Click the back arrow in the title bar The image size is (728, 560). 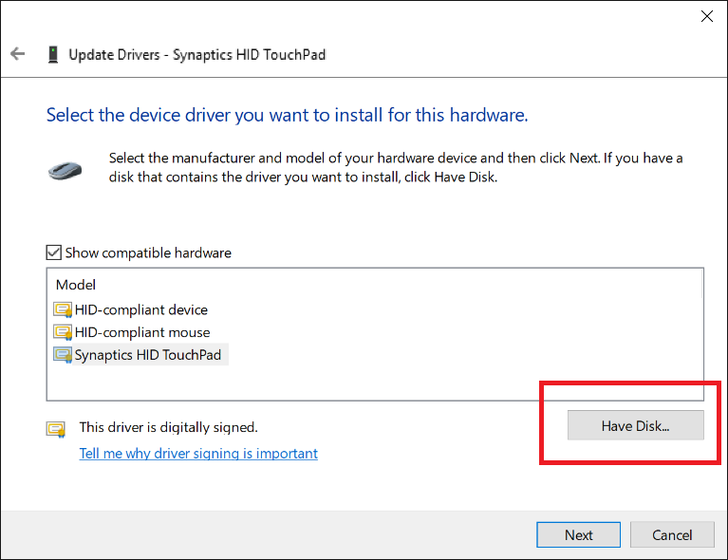[17, 54]
